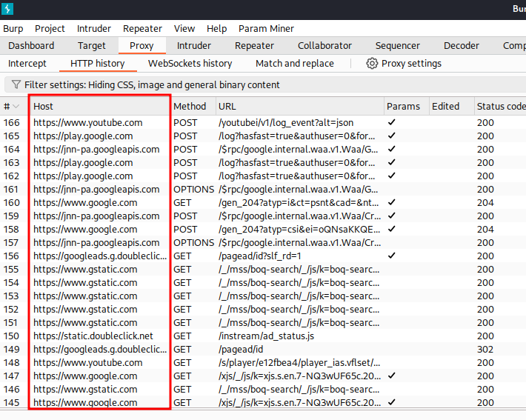526x420 pixels.
Task: Select request 158 gen_204 POST row
Action: coord(263,230)
